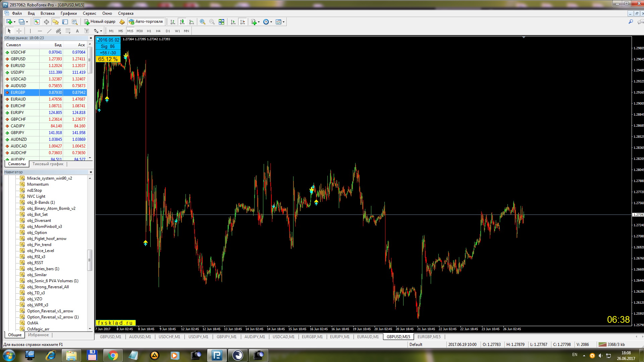Select obj_Strong_Reversal_All indicator
The height and width of the screenshot is (362, 644).
coord(48,287)
